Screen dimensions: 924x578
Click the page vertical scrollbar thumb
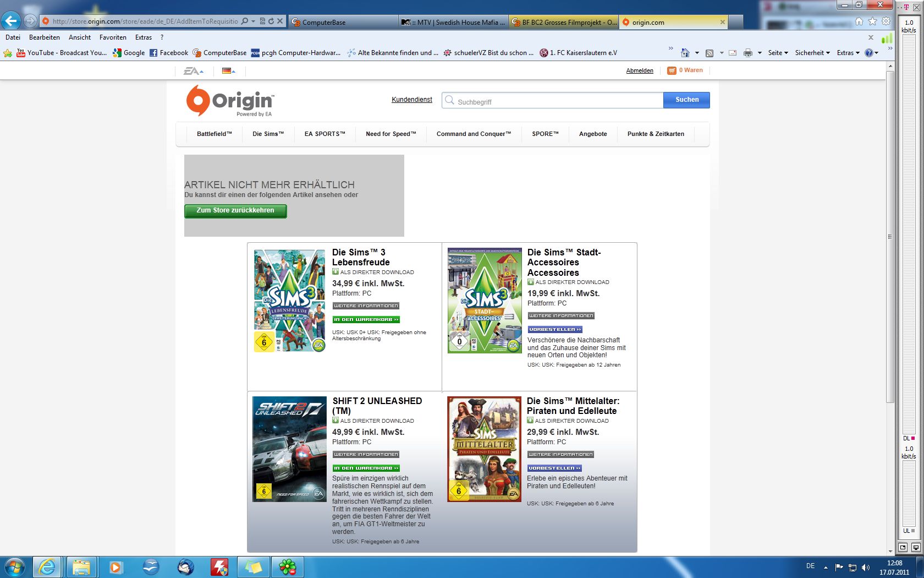click(x=890, y=237)
